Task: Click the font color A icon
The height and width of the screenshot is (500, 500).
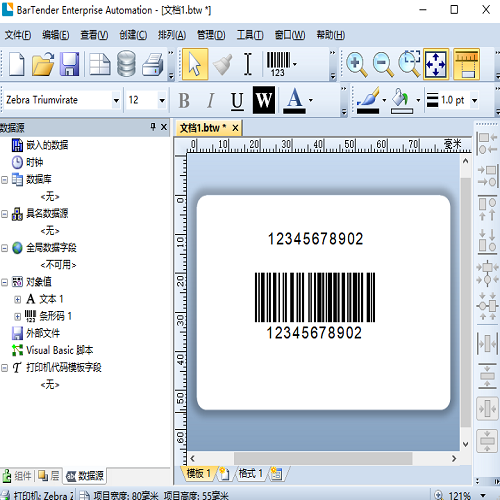Action: (294, 100)
